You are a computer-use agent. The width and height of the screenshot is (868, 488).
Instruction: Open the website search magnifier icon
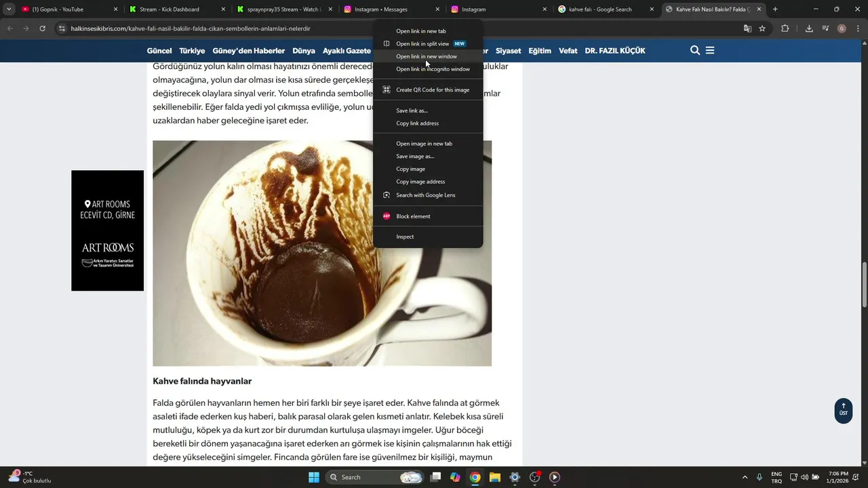[x=694, y=50]
